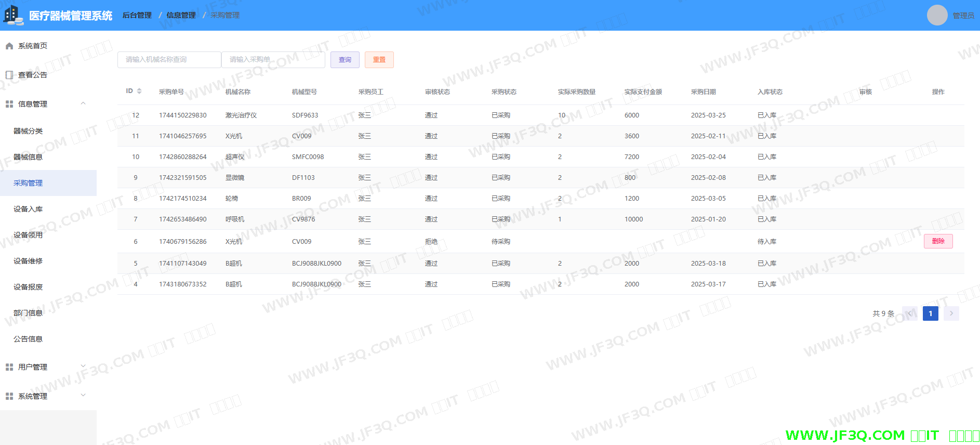Click the document icon beside 查看公告

pyautogui.click(x=9, y=75)
